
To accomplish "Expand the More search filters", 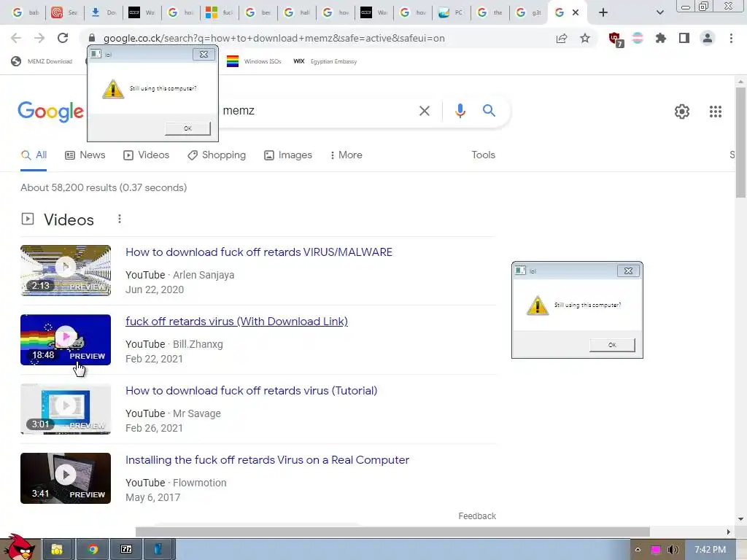I will click(x=347, y=155).
